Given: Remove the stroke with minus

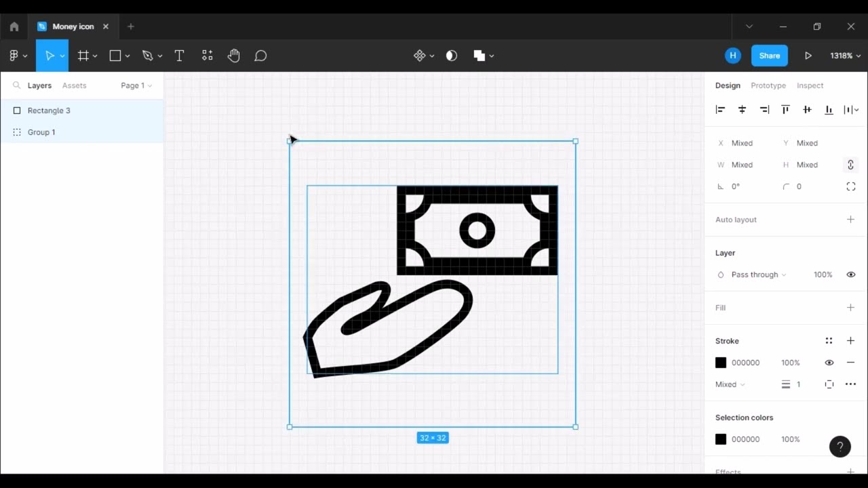Looking at the screenshot, I should [850, 363].
